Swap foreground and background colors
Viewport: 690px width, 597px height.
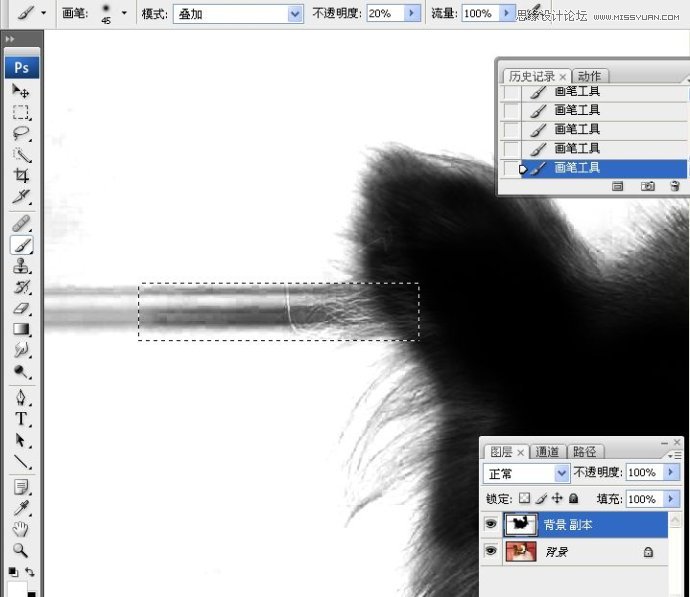click(30, 572)
